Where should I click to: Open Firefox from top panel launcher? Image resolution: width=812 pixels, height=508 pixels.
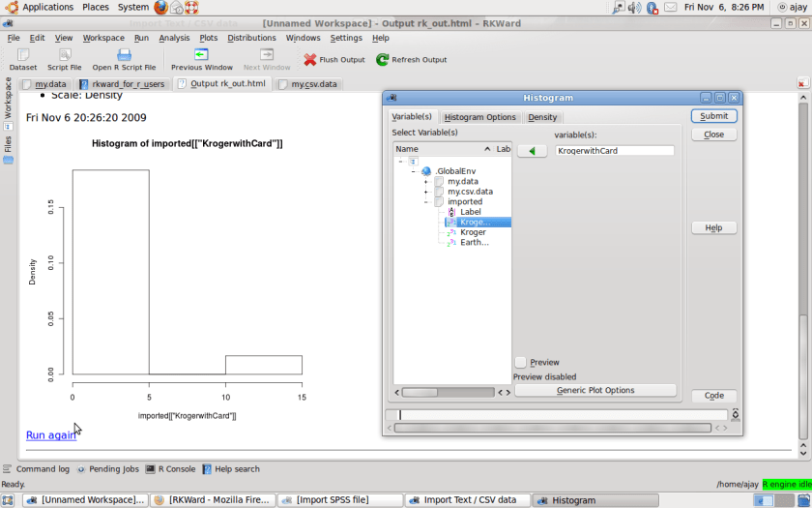160,7
